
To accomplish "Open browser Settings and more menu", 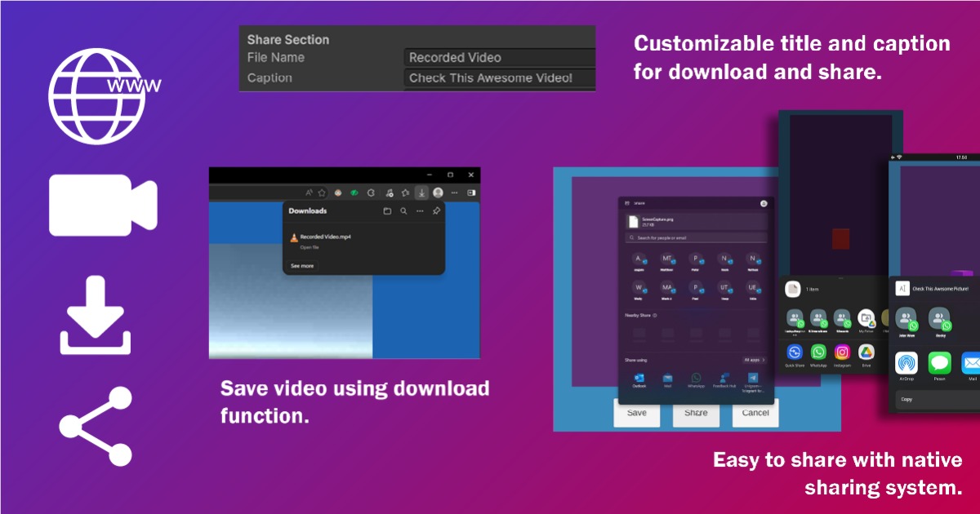I will coord(454,193).
